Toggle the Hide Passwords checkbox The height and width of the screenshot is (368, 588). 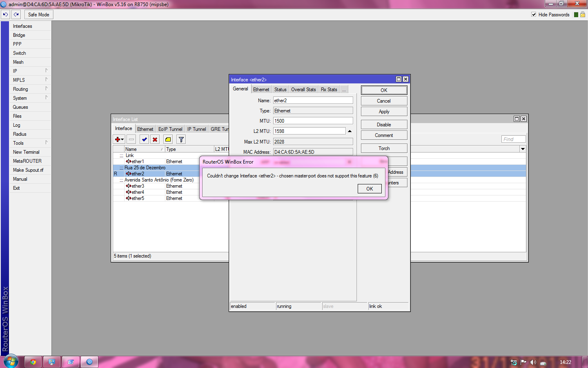point(534,14)
